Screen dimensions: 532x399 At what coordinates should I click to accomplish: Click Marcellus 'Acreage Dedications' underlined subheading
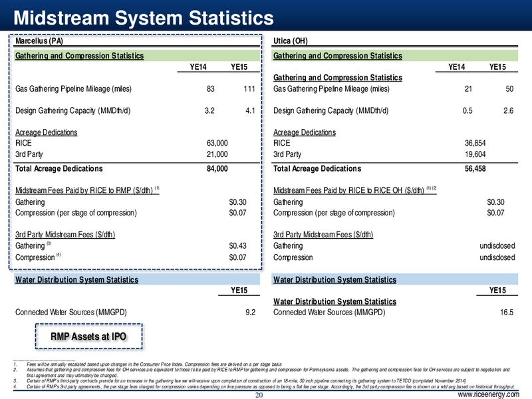coord(46,132)
